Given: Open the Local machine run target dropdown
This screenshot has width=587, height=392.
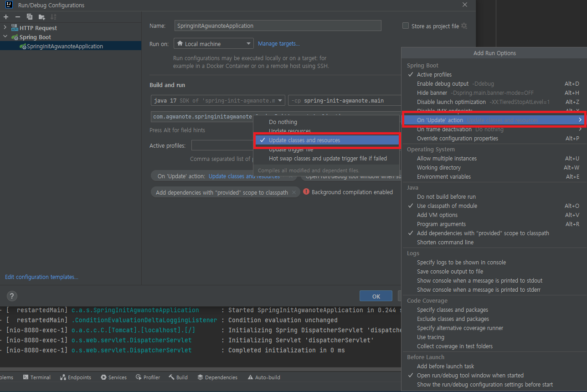Looking at the screenshot, I should [x=213, y=44].
